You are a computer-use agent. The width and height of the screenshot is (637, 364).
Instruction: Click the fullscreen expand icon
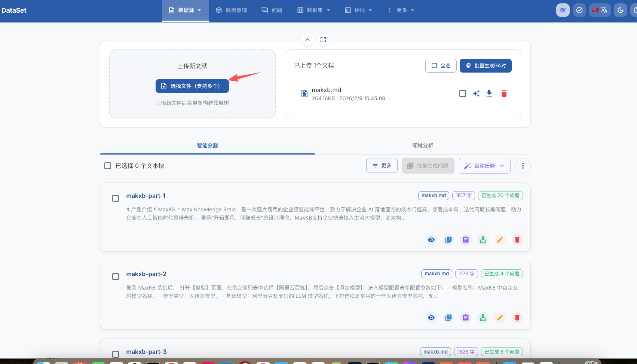click(x=323, y=40)
